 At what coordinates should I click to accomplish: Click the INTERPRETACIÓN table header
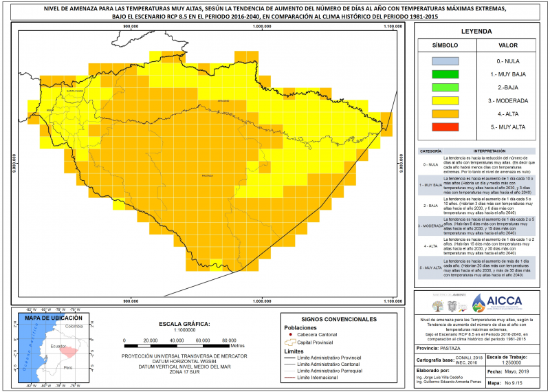tap(489, 151)
